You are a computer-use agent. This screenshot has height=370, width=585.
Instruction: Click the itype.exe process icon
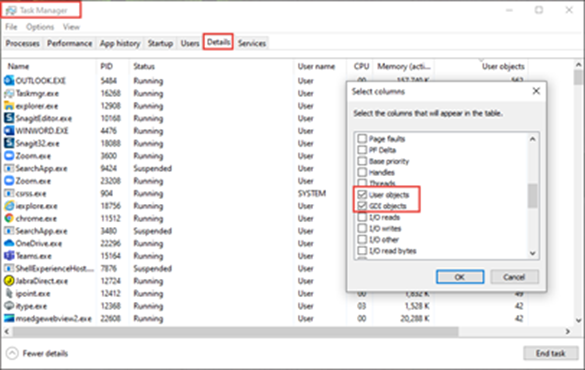tap(9, 306)
